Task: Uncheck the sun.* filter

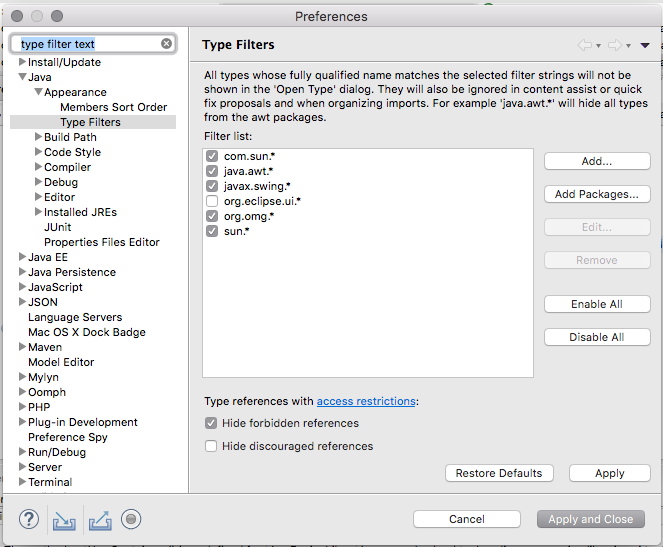Action: [212, 231]
